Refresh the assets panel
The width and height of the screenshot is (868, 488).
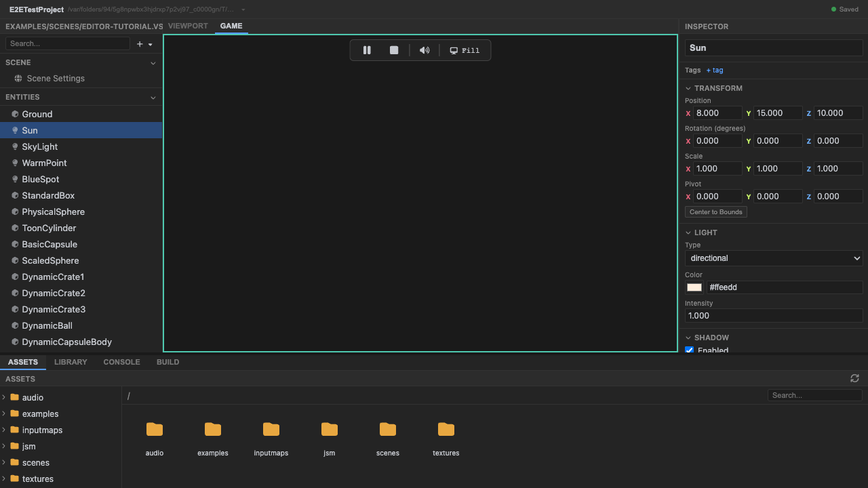[854, 378]
